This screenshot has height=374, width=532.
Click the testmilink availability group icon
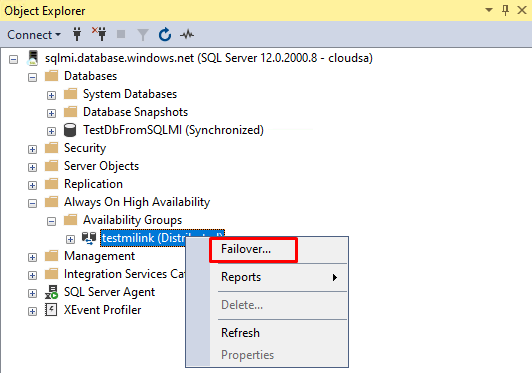pyautogui.click(x=89, y=238)
